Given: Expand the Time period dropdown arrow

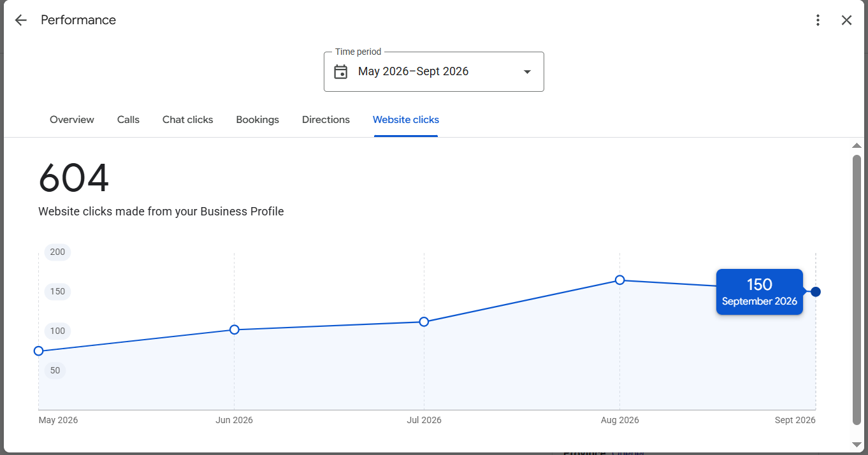Looking at the screenshot, I should tap(527, 72).
